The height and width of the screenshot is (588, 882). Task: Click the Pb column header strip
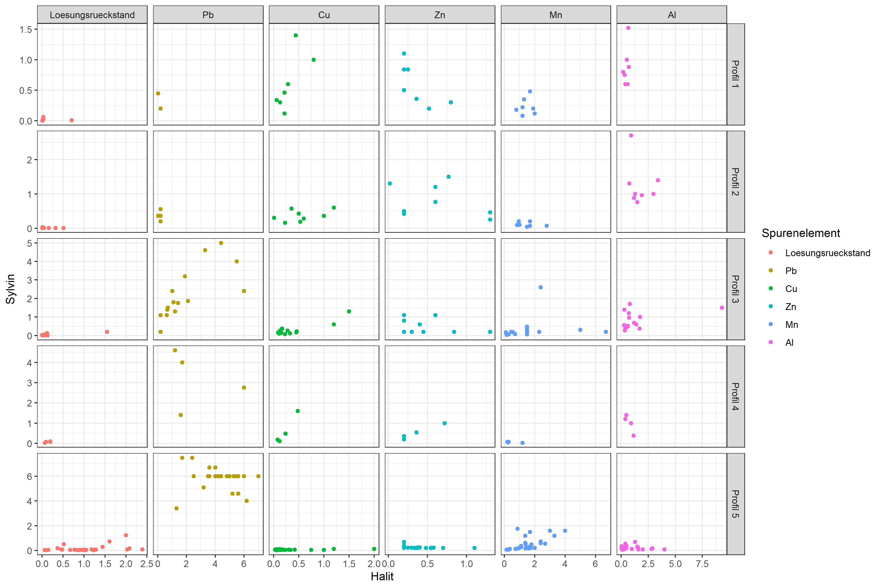[208, 15]
